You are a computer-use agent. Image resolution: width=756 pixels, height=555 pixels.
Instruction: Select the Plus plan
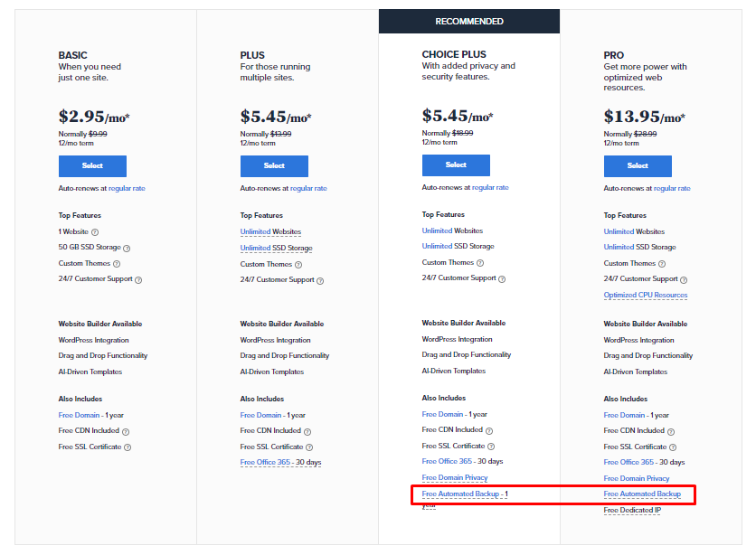[274, 165]
